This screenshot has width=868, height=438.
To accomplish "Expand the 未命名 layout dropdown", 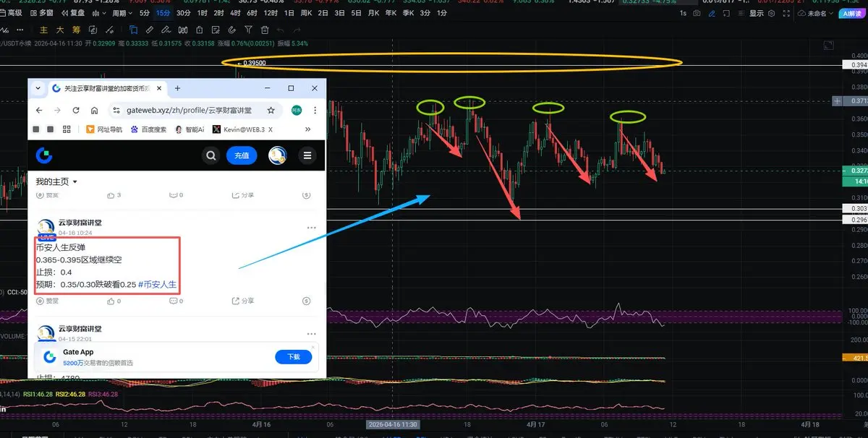I will [x=816, y=13].
